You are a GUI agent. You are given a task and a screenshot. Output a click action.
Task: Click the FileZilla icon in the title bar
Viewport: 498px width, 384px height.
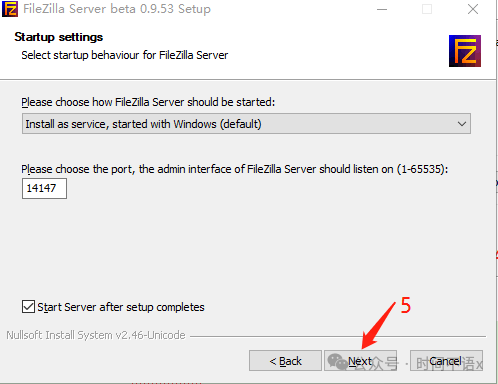(x=10, y=9)
